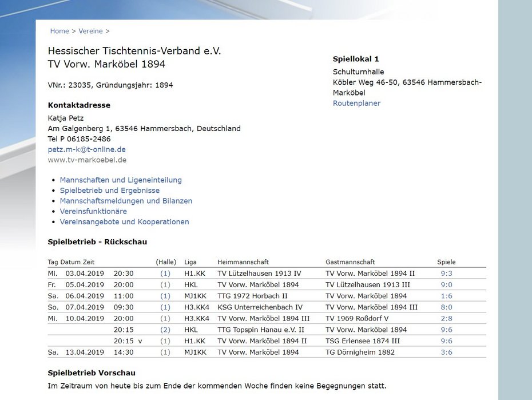The image size is (532, 400).
Task: Click the time '09:30' in the Sunday row
Action: [x=124, y=307]
